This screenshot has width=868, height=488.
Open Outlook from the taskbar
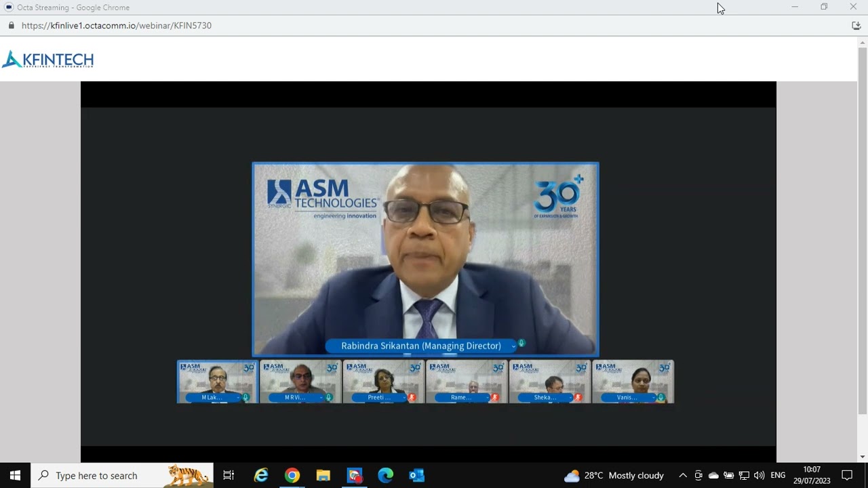[x=417, y=475]
